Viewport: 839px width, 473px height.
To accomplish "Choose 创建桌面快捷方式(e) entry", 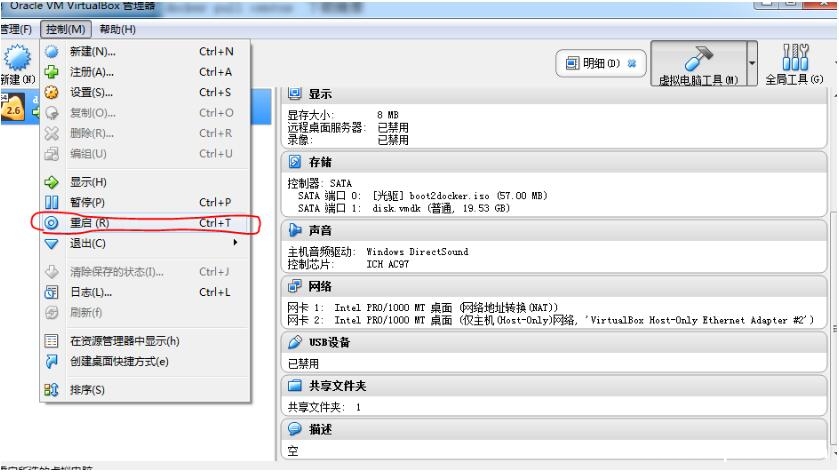I will click(144, 362).
